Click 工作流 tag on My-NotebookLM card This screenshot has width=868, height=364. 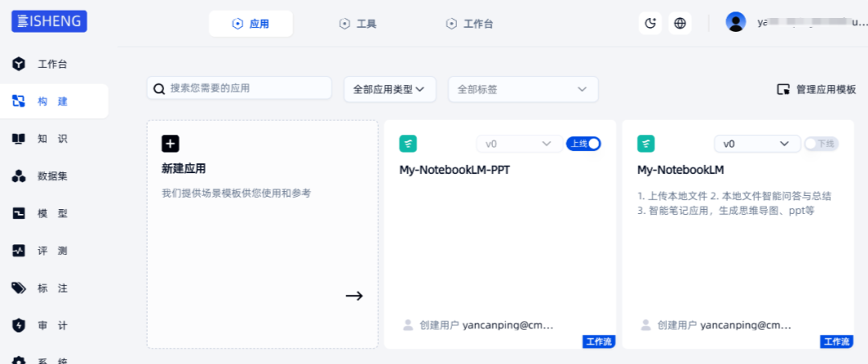[x=837, y=342]
